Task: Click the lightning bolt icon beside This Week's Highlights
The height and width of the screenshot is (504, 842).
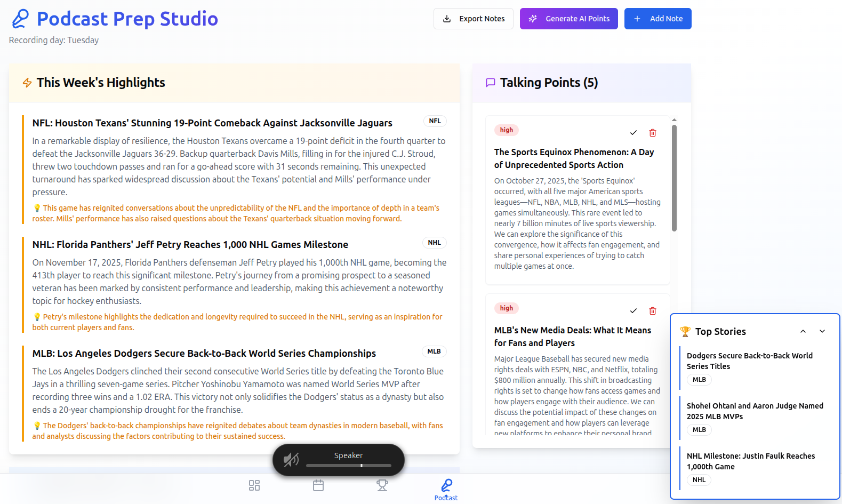Action: tap(27, 83)
